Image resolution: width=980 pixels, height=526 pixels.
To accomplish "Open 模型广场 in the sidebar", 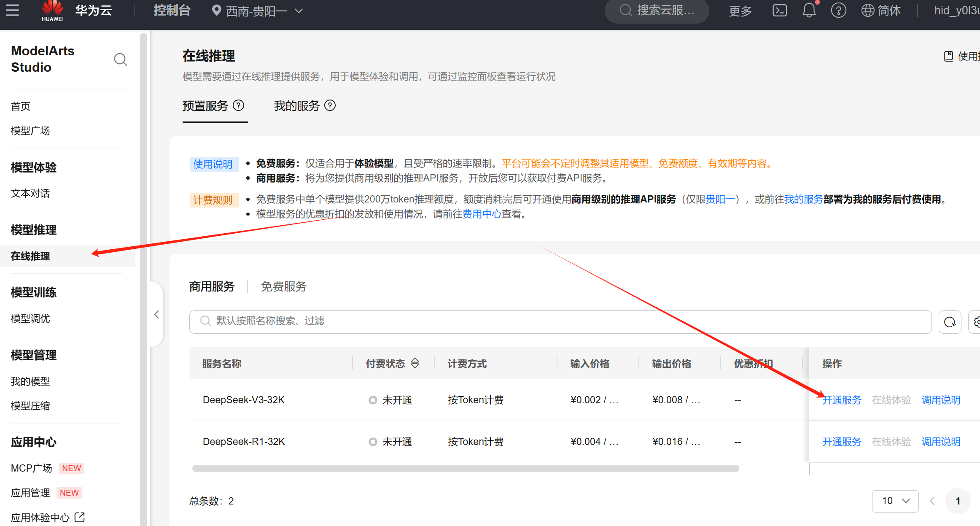I will pyautogui.click(x=30, y=131).
